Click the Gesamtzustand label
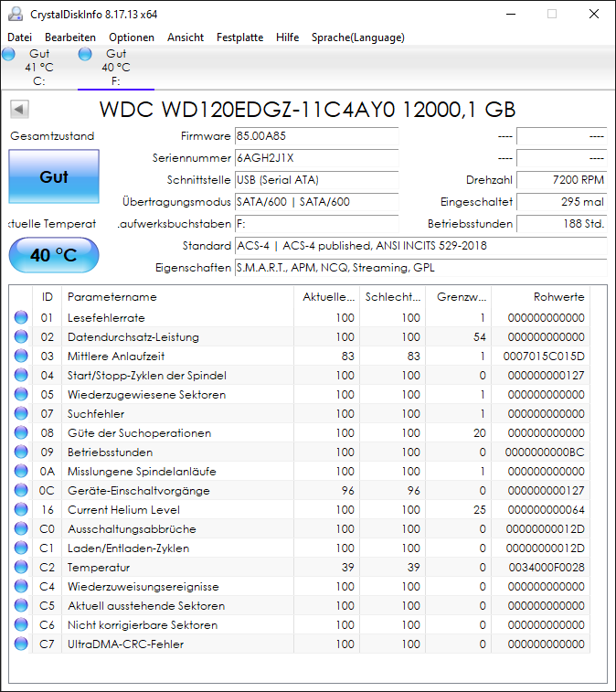 pyautogui.click(x=52, y=136)
